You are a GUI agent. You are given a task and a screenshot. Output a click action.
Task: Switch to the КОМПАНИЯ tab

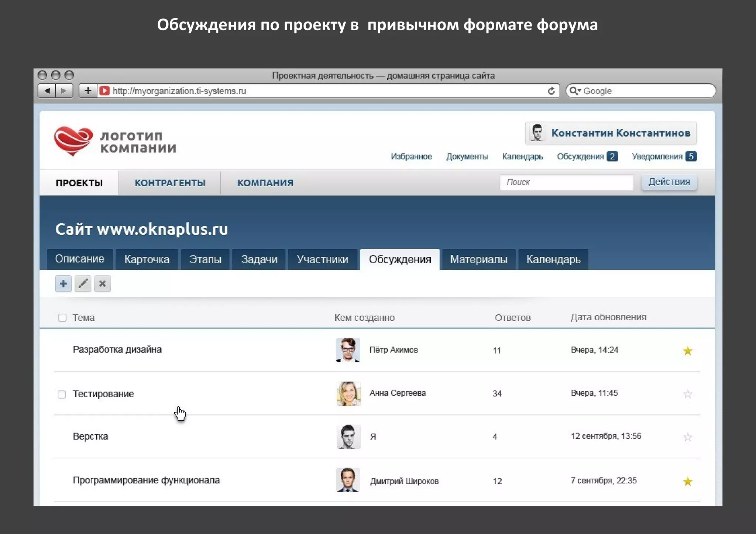(265, 183)
